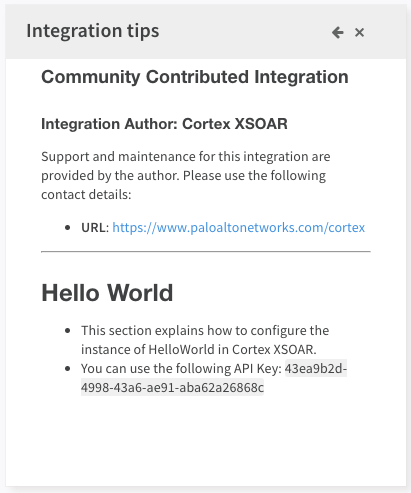The image size is (411, 493).
Task: Click the bullet dot before 'This section explains'
Action: [x=68, y=331]
